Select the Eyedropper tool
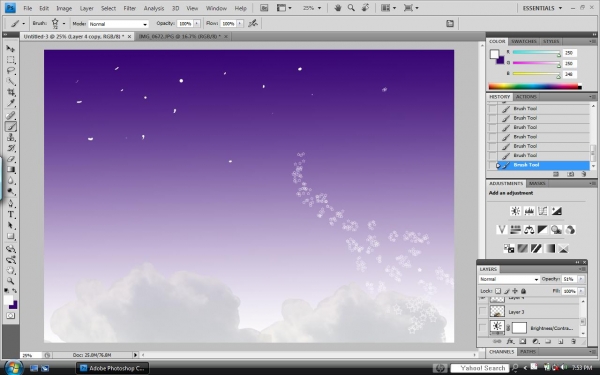This screenshot has height=375, width=600. point(11,103)
